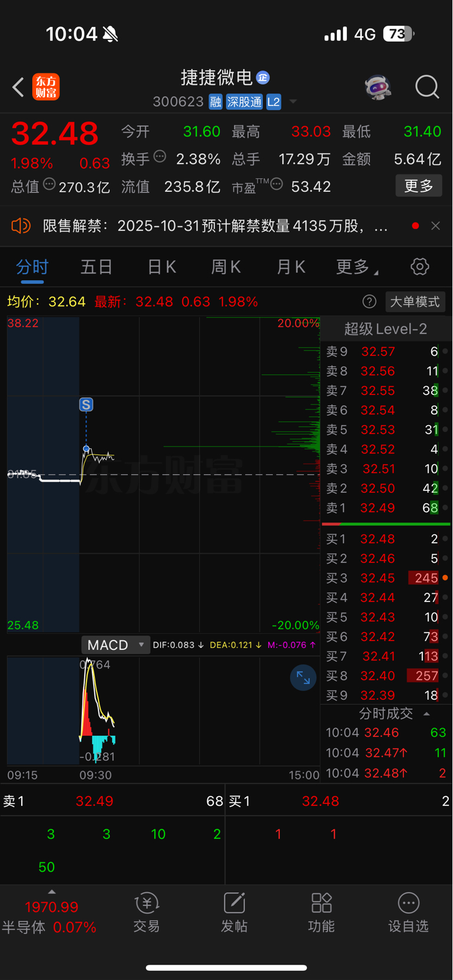The height and width of the screenshot is (980, 453).
Task: Tap the 均价 32.64 label
Action: point(47,302)
